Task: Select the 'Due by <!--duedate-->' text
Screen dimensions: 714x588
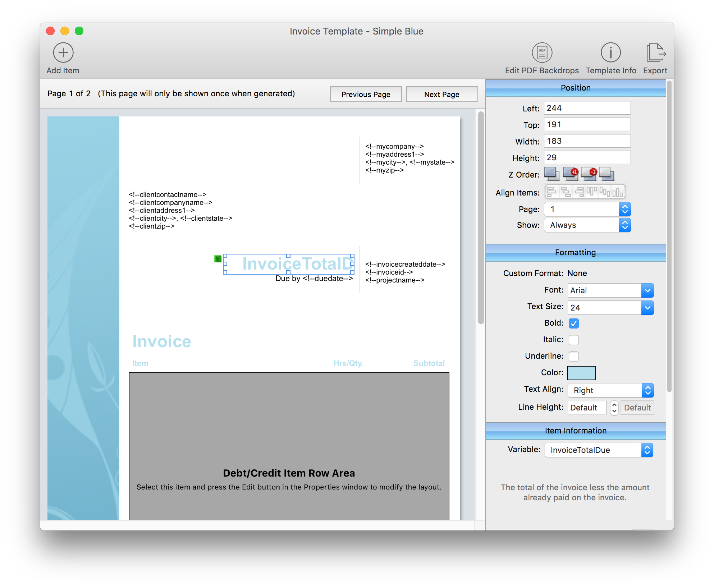Action: (314, 279)
